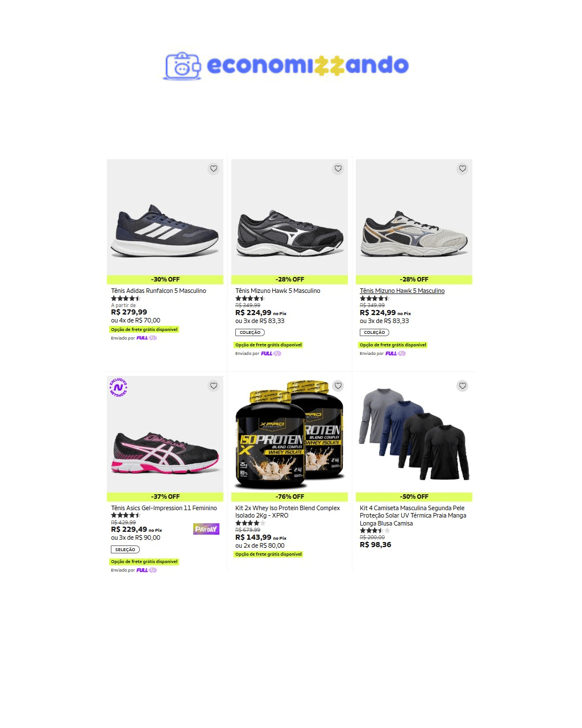Open Kit 4 Camiseta Masculina Segunda Pele title
Viewport: 582px width, 728px height.
413,515
